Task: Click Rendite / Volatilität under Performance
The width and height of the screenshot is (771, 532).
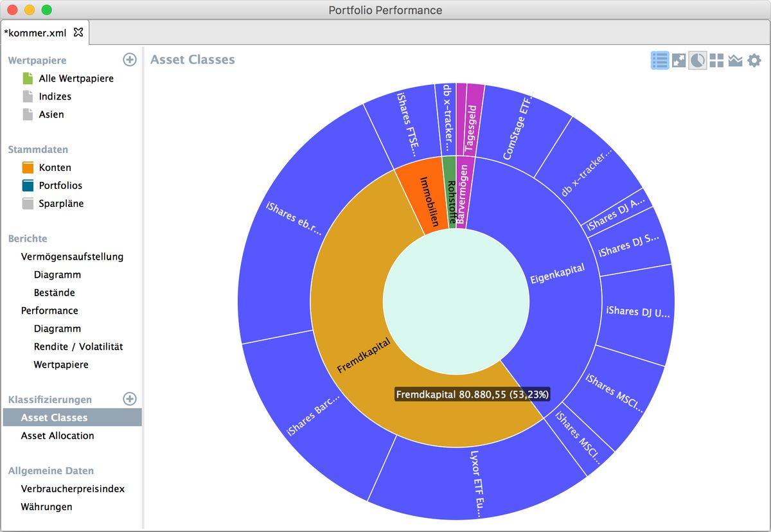Action: [x=78, y=347]
